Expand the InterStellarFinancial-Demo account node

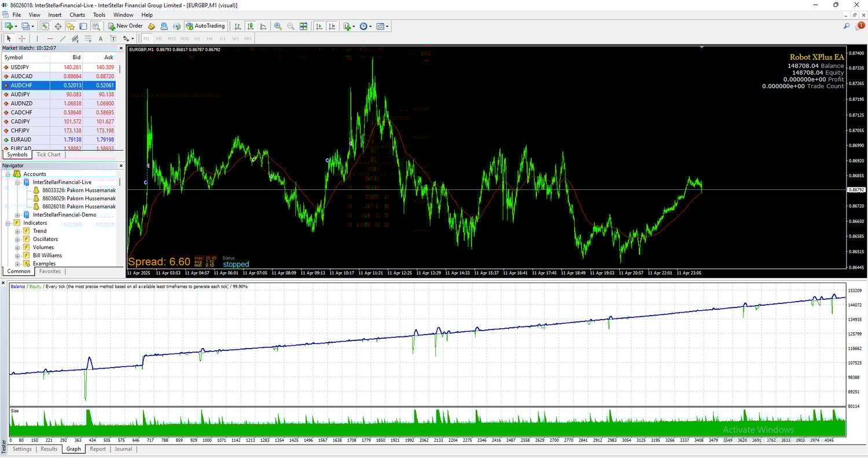click(18, 215)
